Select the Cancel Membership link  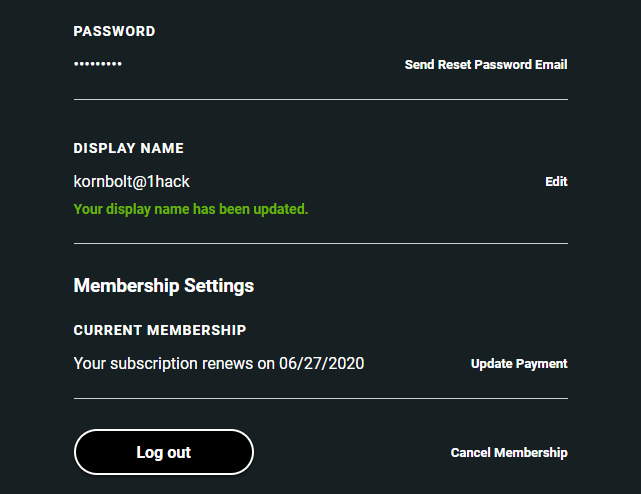509,453
